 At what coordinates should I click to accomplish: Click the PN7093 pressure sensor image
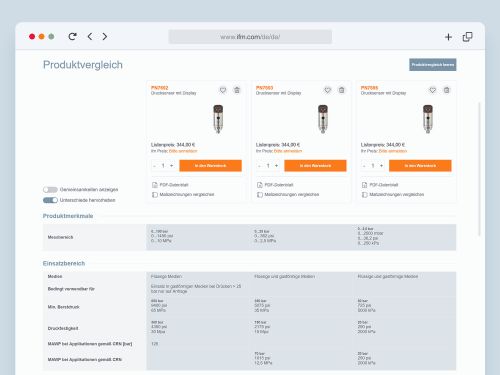[x=323, y=119]
